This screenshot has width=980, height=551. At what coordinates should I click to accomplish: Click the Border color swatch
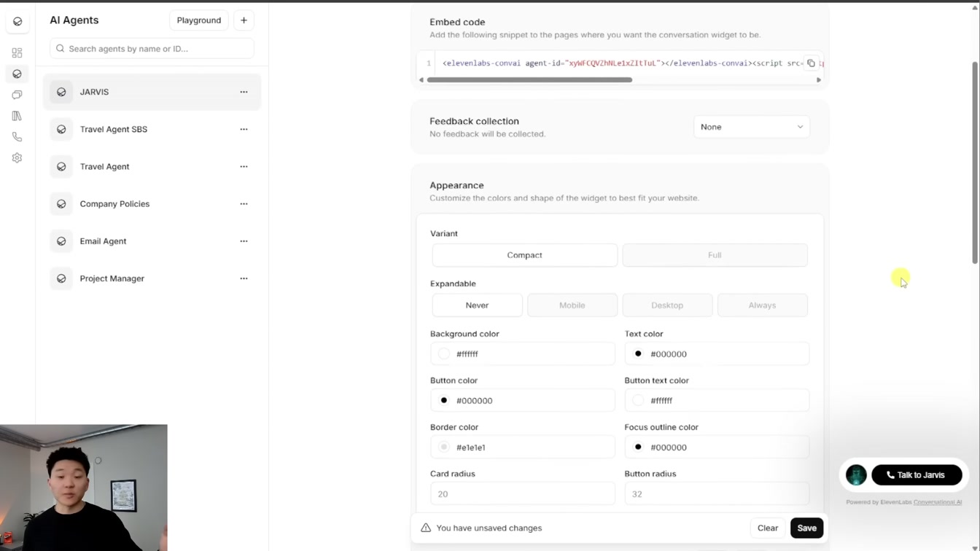(444, 448)
